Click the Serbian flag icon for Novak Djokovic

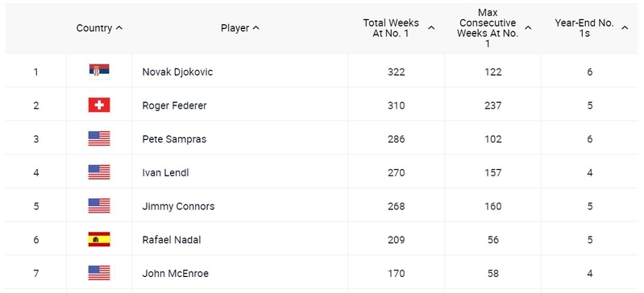click(x=99, y=72)
